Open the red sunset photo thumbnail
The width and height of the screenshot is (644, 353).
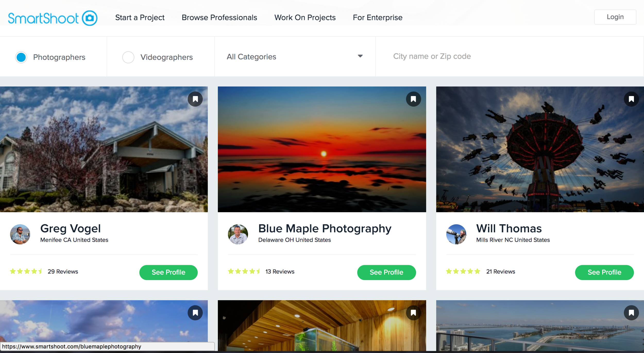tap(322, 149)
